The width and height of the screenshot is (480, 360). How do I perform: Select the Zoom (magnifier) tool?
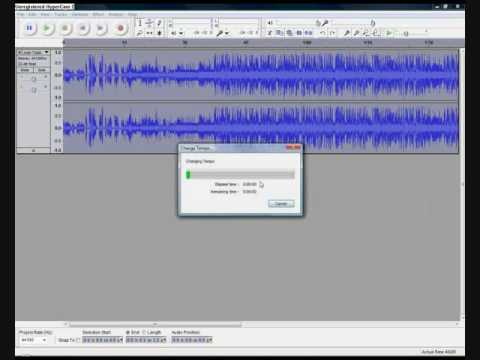[140, 33]
